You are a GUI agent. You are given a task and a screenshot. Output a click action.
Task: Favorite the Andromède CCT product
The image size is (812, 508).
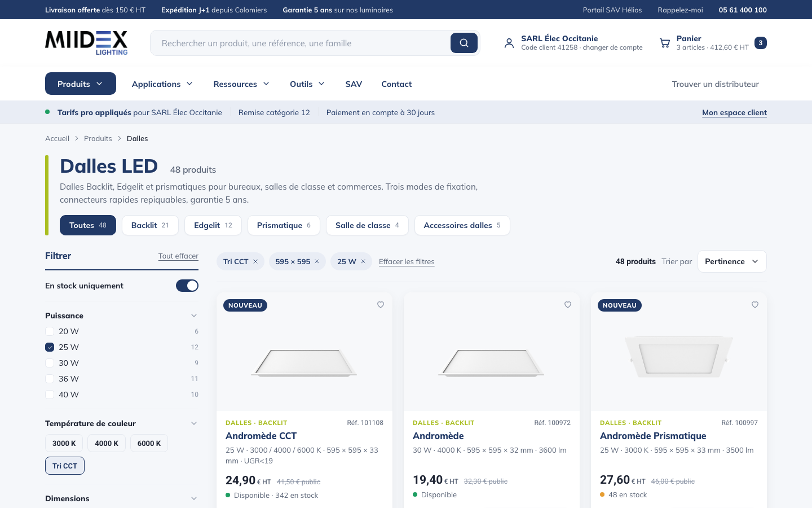point(381,305)
